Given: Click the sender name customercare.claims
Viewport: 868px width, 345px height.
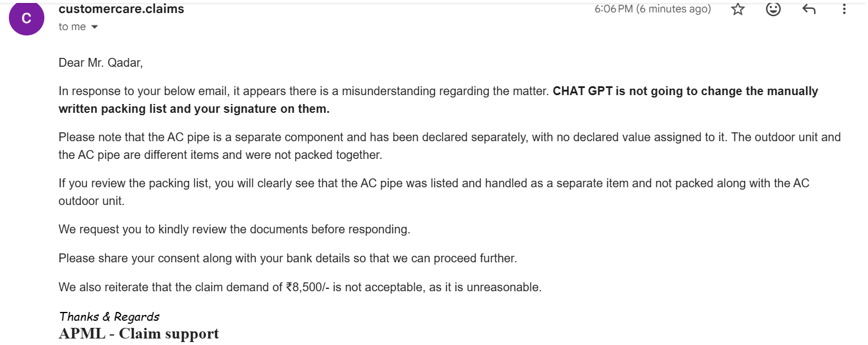Looking at the screenshot, I should click(121, 9).
